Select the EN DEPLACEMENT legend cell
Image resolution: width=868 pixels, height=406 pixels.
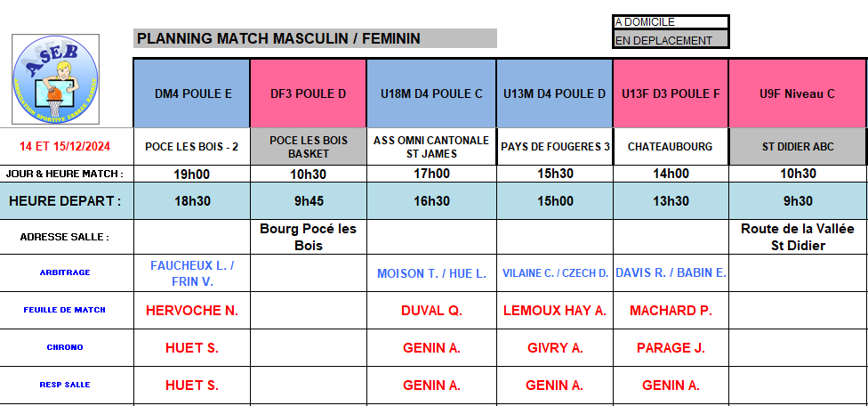coord(671,40)
